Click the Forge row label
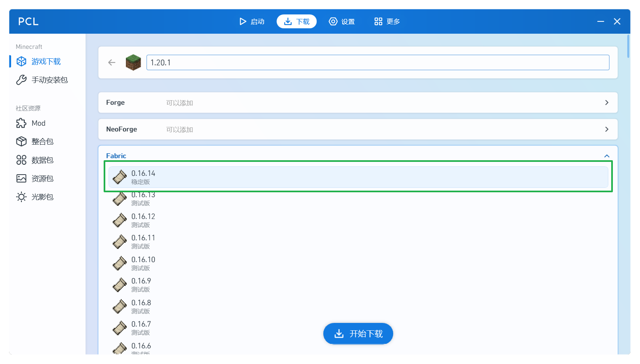The height and width of the screenshot is (364, 640). 115,102
